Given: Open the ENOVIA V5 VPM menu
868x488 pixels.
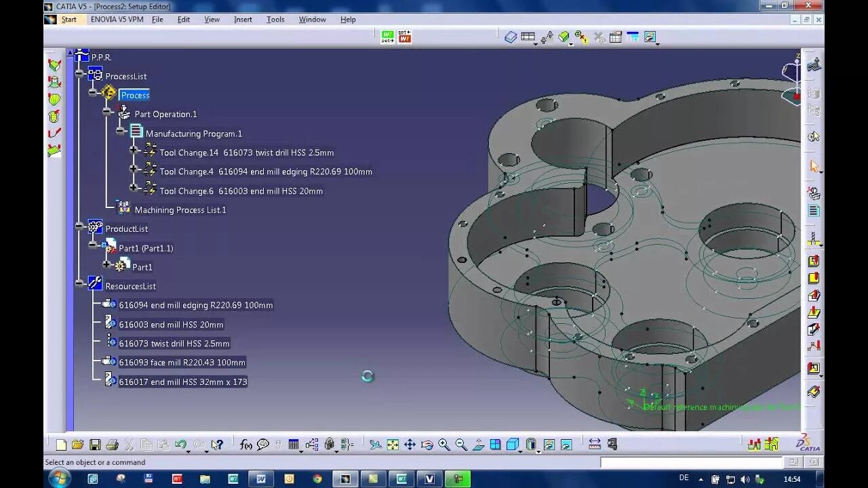Looking at the screenshot, I should (117, 20).
